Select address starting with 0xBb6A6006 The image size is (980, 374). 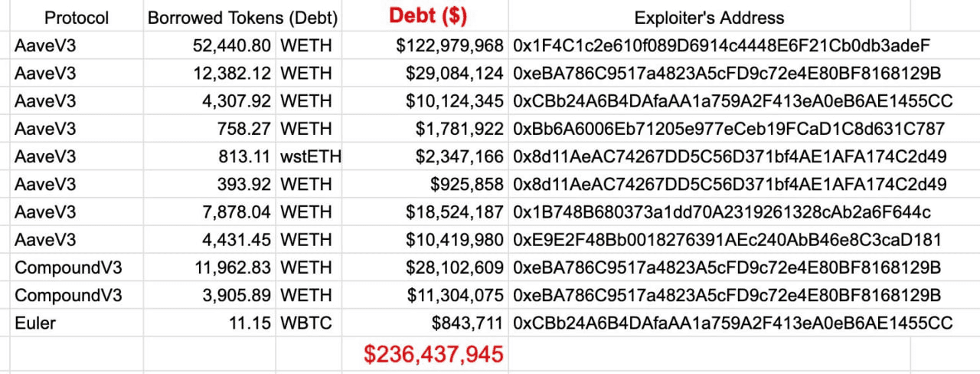[729, 129]
